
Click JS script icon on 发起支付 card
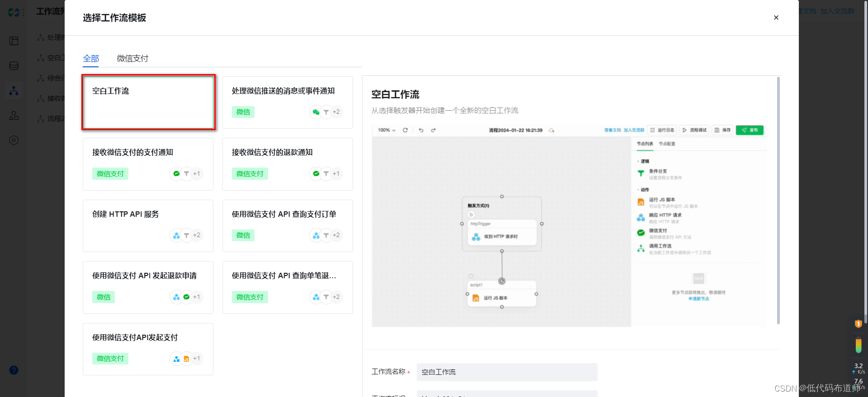186,359
